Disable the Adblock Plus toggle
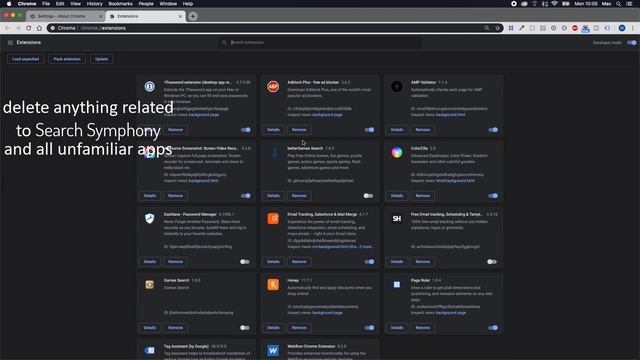The image size is (640, 360). pos(369,130)
